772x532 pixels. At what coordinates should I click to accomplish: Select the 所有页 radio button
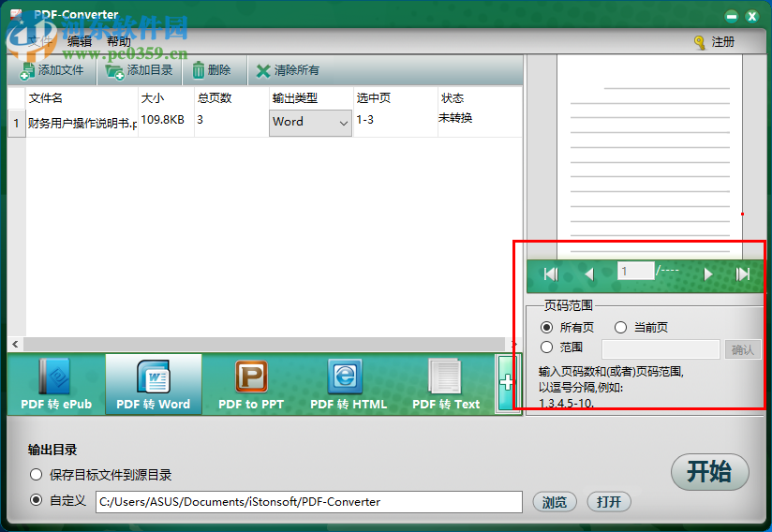(x=546, y=327)
